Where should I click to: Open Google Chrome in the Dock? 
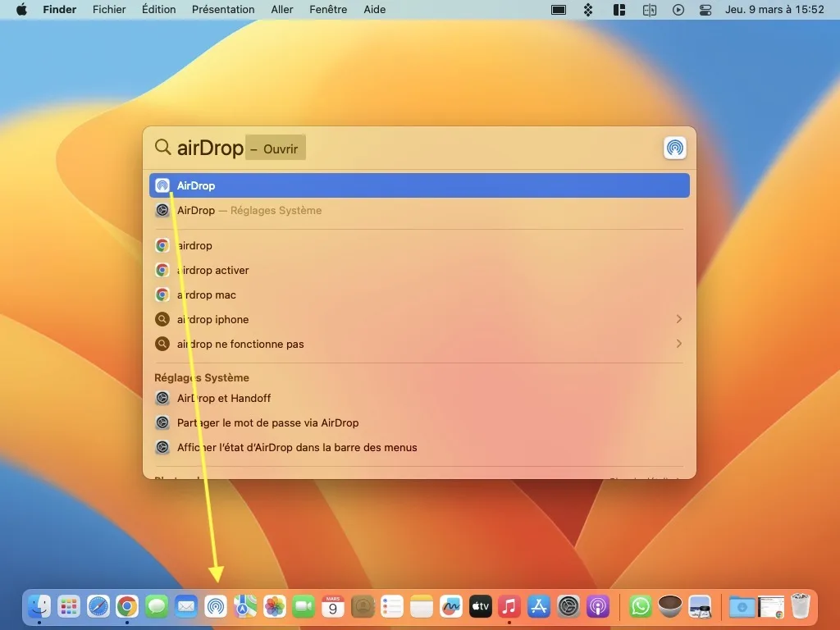click(127, 605)
